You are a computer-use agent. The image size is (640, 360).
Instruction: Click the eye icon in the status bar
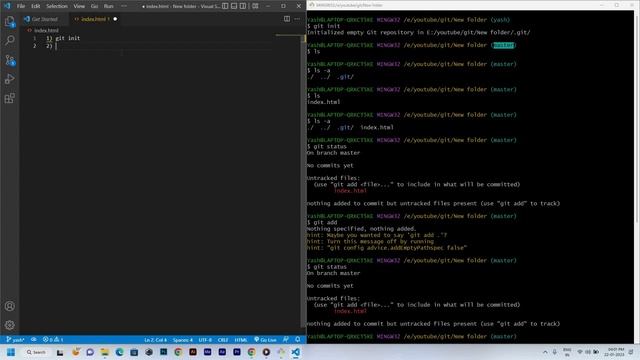click(x=34, y=340)
